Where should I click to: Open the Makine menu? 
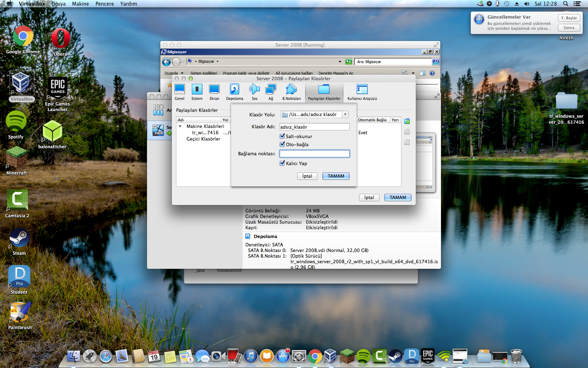(x=80, y=4)
